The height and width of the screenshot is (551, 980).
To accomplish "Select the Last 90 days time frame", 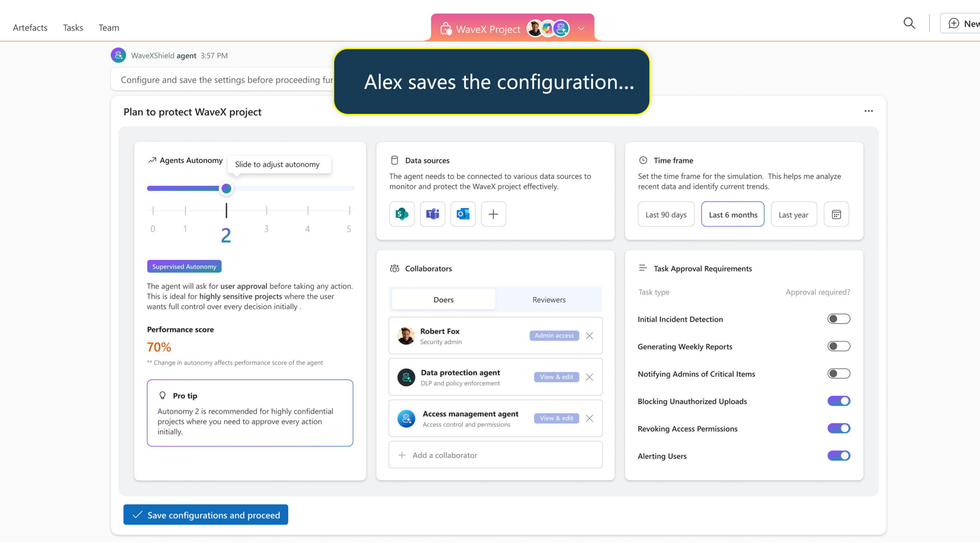I will click(x=666, y=214).
